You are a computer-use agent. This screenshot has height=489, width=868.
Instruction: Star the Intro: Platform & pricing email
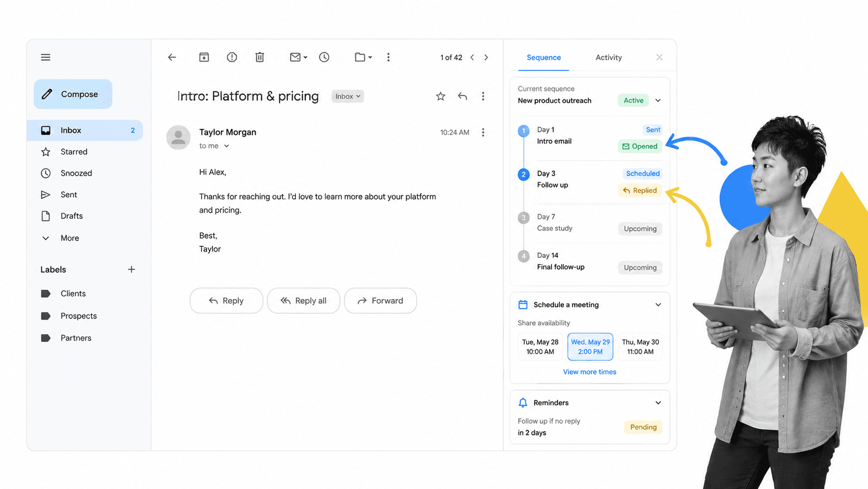(x=441, y=96)
